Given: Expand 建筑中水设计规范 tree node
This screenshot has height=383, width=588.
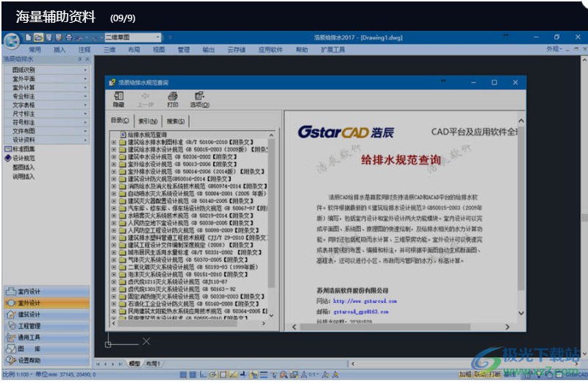Looking at the screenshot, I should 114,157.
